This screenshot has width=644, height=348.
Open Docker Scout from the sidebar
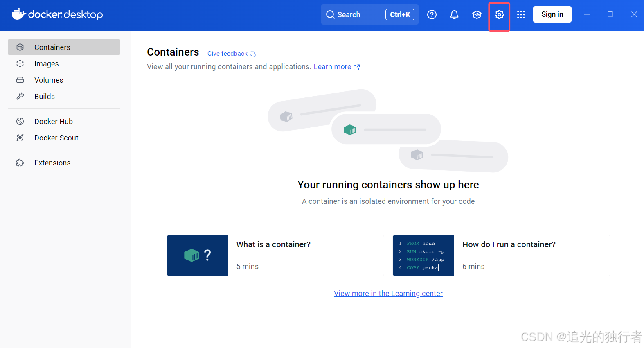pyautogui.click(x=64, y=138)
